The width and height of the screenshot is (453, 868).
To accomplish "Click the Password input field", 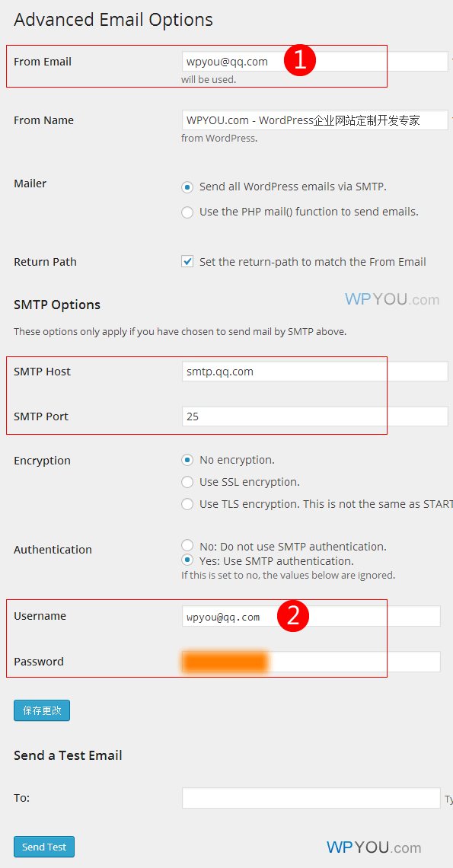I will pyautogui.click(x=311, y=662).
